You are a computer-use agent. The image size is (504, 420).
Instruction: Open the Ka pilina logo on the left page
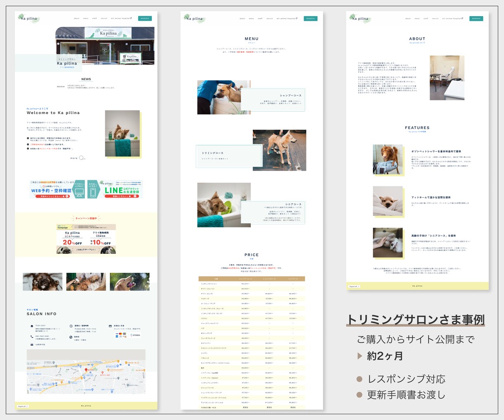coord(29,18)
